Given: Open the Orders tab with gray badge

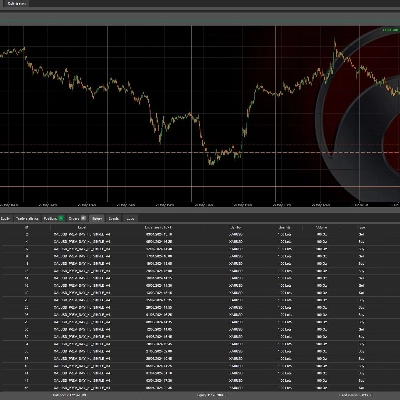Looking at the screenshot, I should point(77,219).
